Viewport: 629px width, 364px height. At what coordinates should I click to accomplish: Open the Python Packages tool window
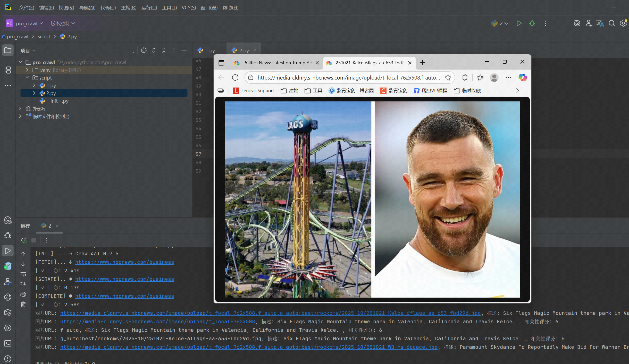(8, 313)
